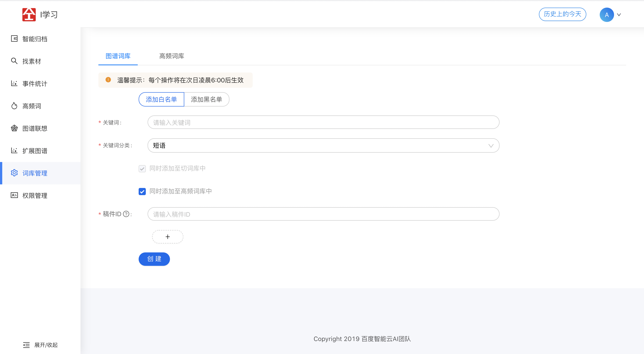Open 事件统计 chart icon in sidebar

[14, 83]
